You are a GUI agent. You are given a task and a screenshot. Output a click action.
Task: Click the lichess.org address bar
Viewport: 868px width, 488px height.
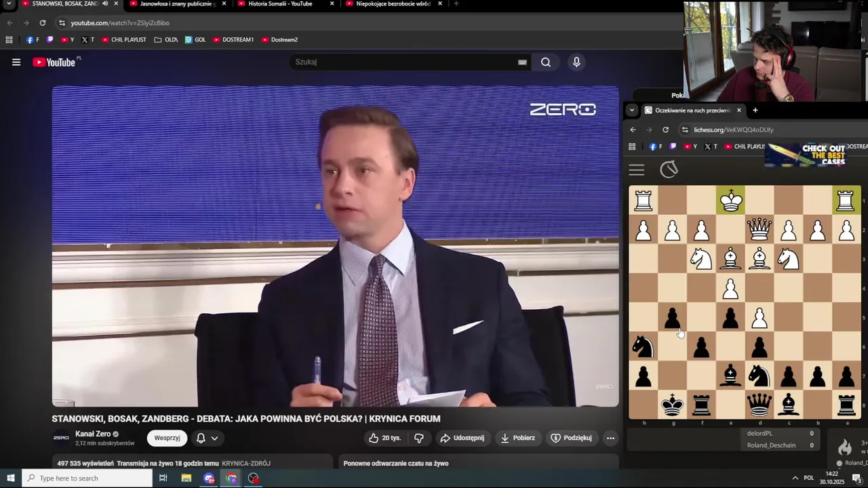coord(733,130)
